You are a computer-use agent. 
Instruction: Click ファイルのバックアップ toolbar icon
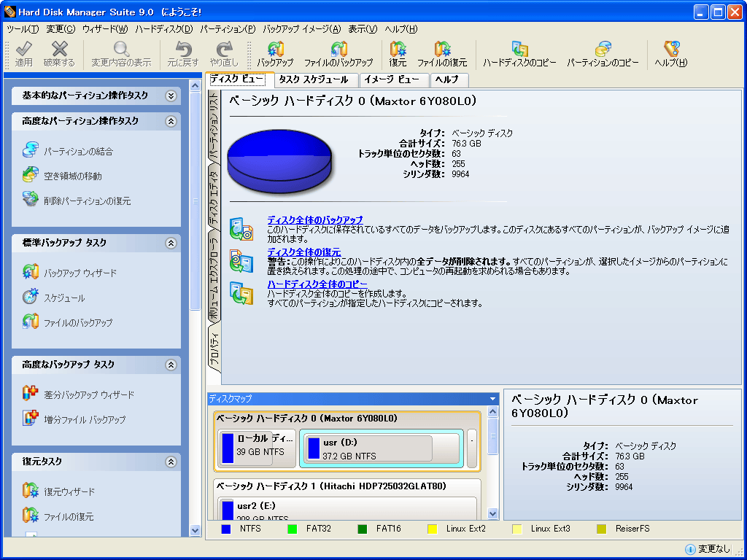coord(338,49)
